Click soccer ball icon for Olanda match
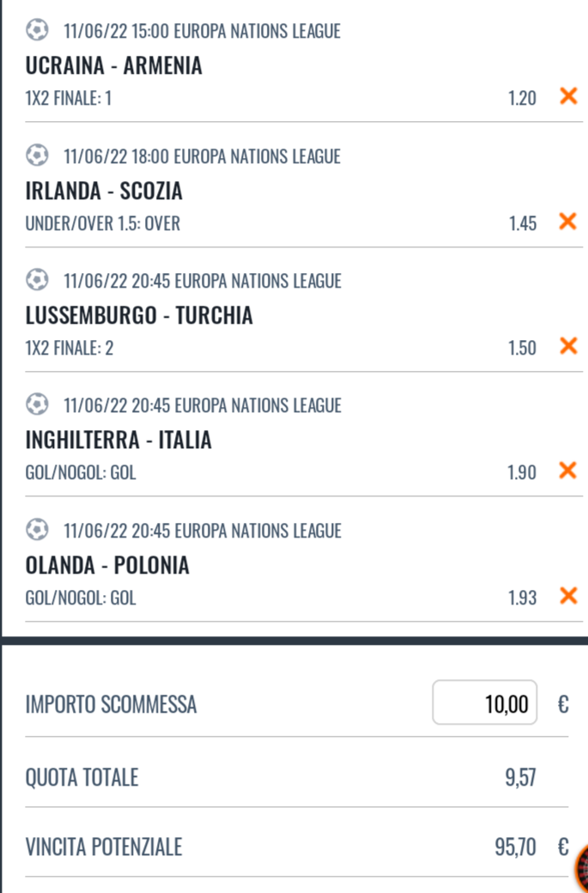 [37, 530]
